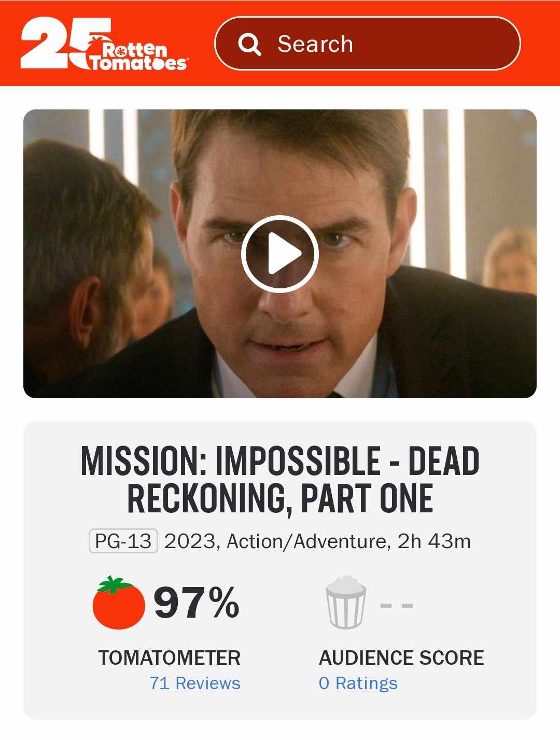
Task: Tap the 25th anniversary numeral in the header
Action: pyautogui.click(x=62, y=43)
